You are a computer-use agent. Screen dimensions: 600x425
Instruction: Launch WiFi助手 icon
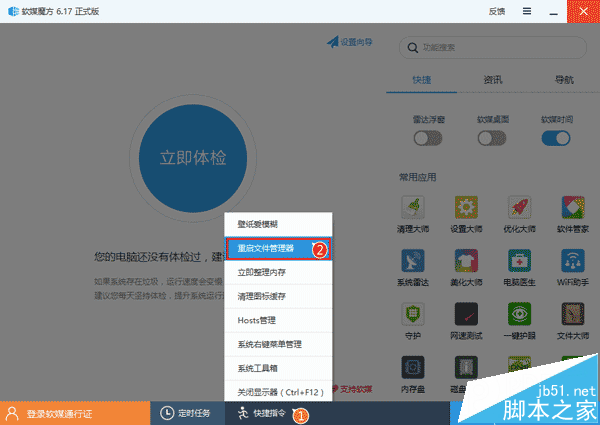click(573, 261)
